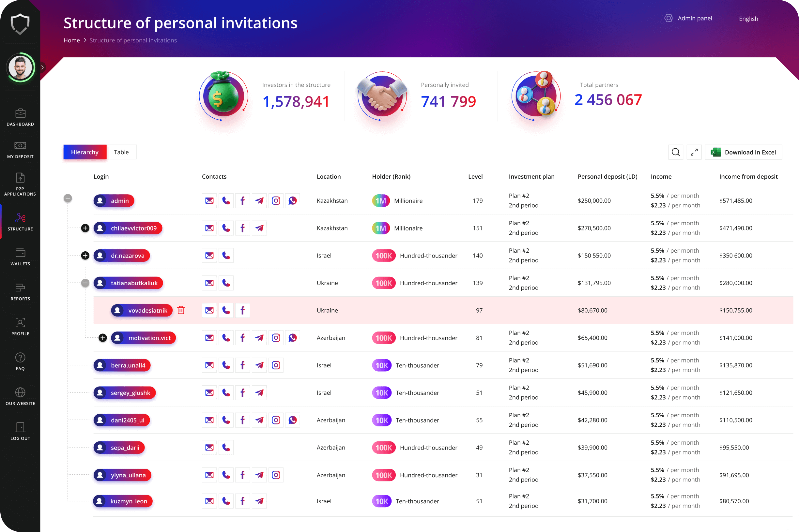This screenshot has width=799, height=532.
Task: Click the WhatsApp icon for motivation.vict
Action: point(292,338)
